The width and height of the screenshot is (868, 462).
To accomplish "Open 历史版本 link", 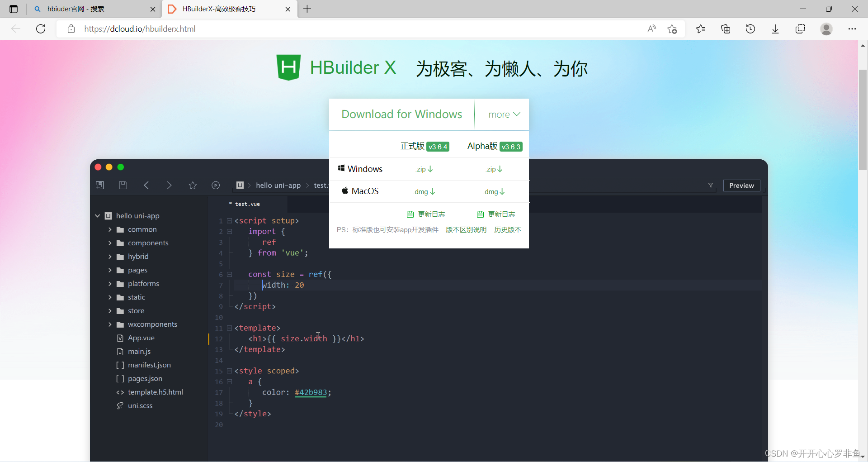I will 508,229.
